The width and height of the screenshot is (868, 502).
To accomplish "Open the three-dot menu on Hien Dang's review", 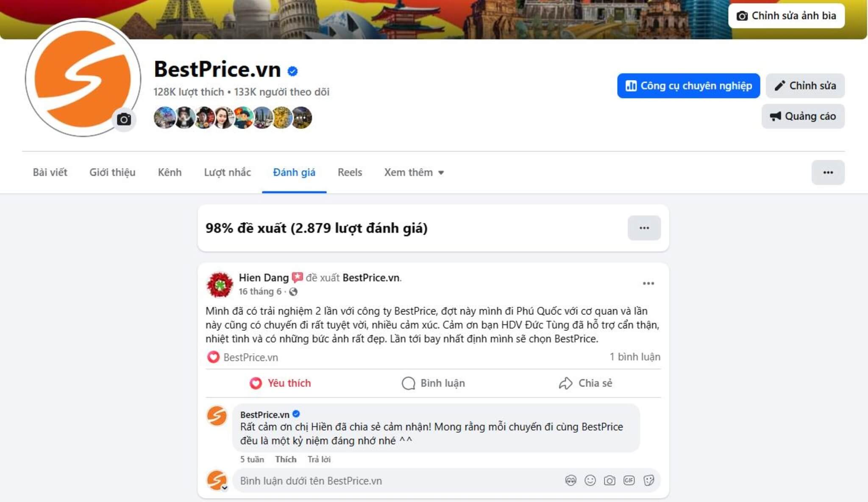I will click(648, 283).
